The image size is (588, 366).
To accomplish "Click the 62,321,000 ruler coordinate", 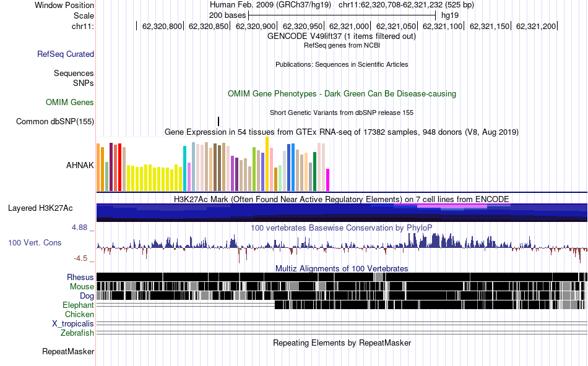I will (348, 26).
